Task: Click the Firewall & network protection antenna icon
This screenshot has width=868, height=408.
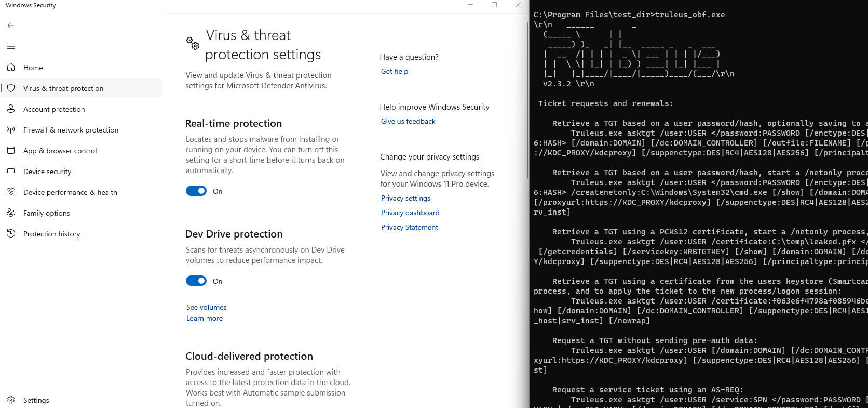Action: click(11, 129)
